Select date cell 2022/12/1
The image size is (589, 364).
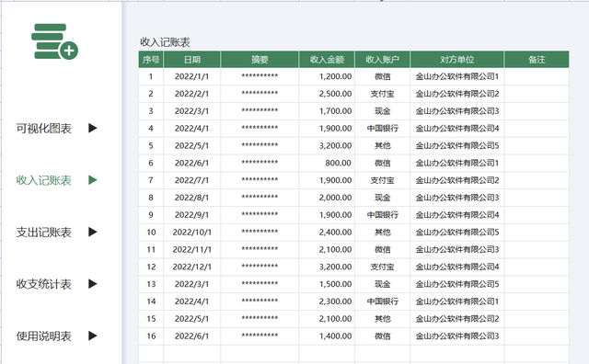click(192, 267)
